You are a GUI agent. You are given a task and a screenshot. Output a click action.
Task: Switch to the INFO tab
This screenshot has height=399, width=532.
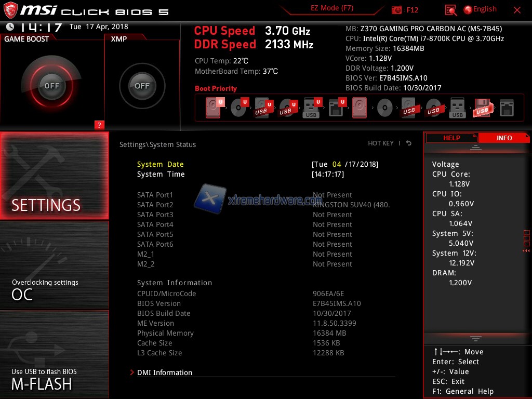[x=504, y=138]
